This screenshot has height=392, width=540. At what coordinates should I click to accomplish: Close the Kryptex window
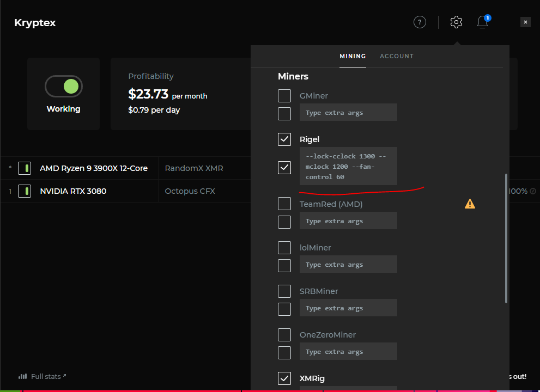[525, 22]
